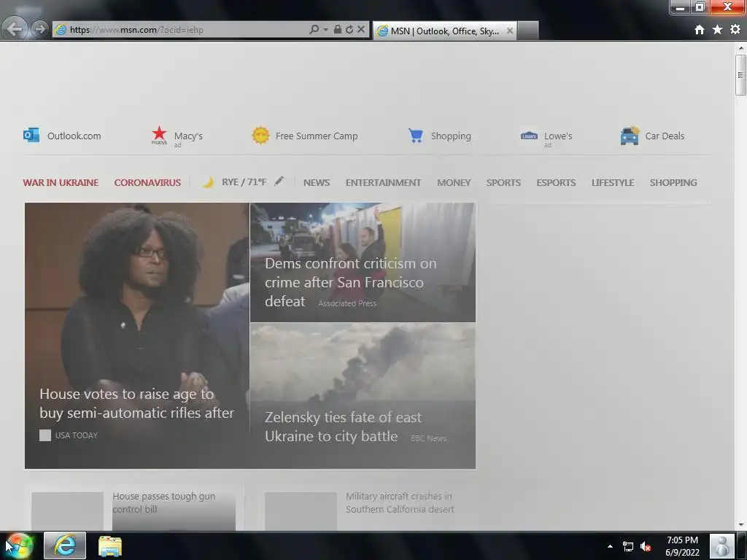Viewport: 747px width, 560px height.
Task: Open the Zelensky ties fate of east Ukraine story
Action: pyautogui.click(x=343, y=427)
